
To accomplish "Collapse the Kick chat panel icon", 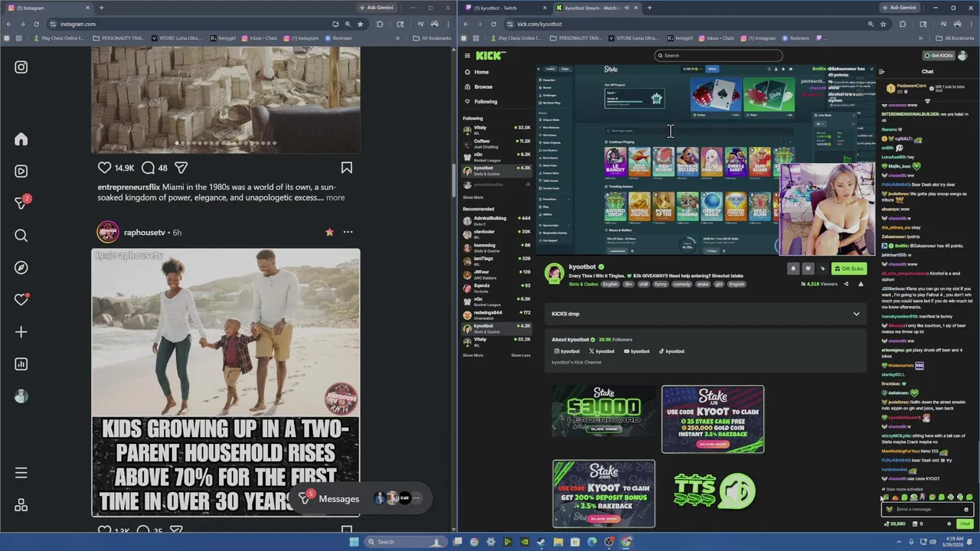I will click(881, 71).
